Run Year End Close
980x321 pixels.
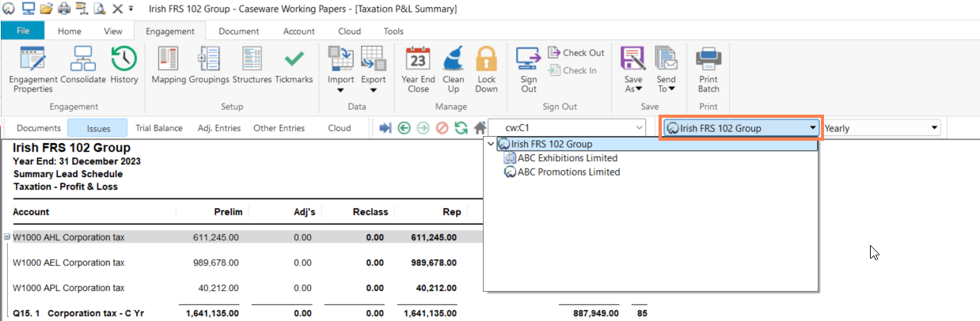point(418,70)
